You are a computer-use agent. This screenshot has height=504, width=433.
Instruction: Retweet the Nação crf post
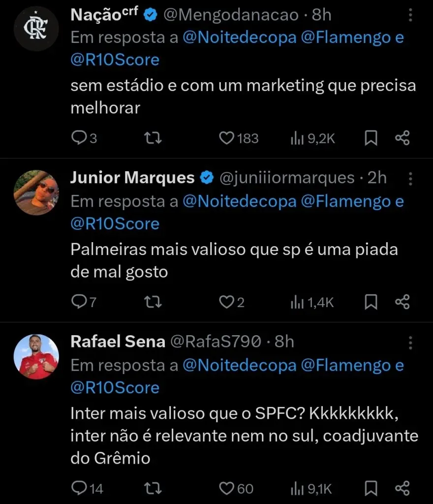click(155, 139)
